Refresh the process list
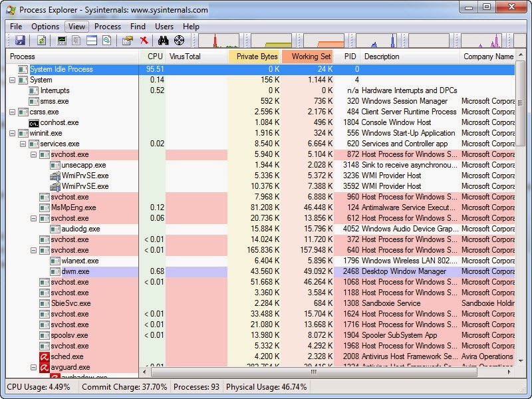The image size is (532, 399). pyautogui.click(x=41, y=39)
